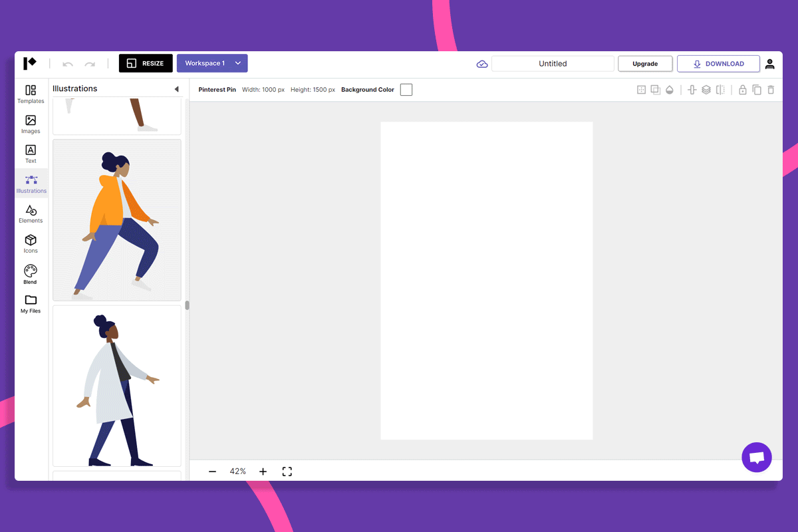
Task: Click the flip mirror icon
Action: point(720,90)
